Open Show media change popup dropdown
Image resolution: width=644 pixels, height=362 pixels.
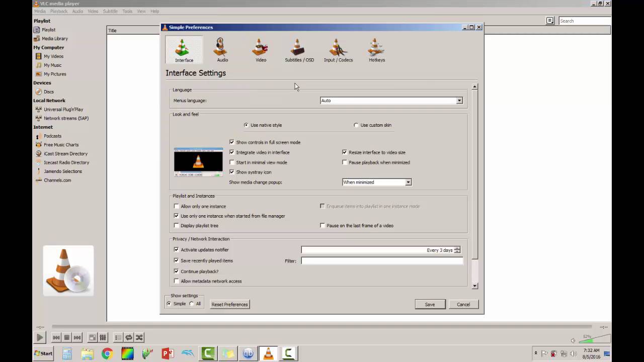[376, 182]
